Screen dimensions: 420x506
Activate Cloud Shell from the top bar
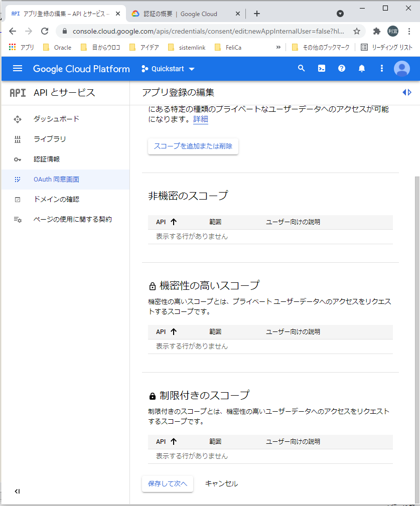(x=321, y=69)
